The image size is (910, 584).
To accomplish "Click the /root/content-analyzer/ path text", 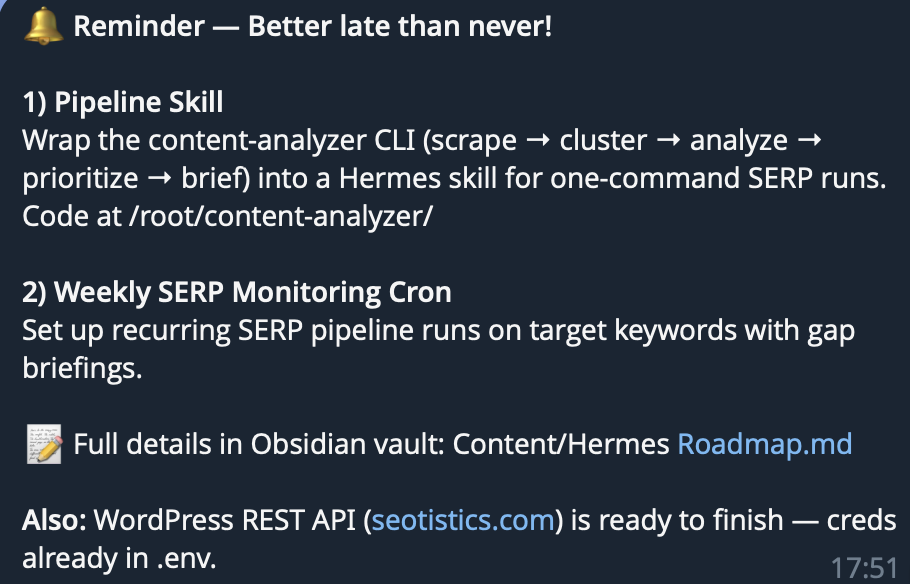I will 281,216.
